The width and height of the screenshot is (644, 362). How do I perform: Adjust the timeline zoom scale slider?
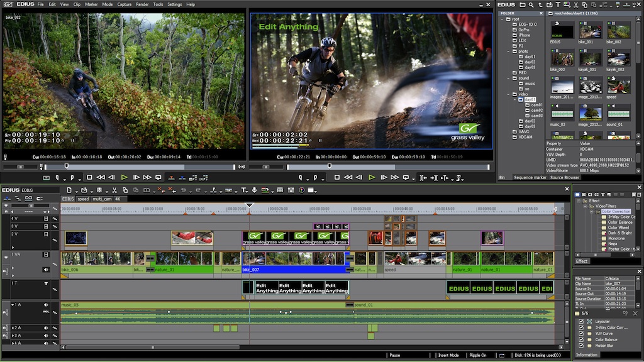tap(31, 206)
